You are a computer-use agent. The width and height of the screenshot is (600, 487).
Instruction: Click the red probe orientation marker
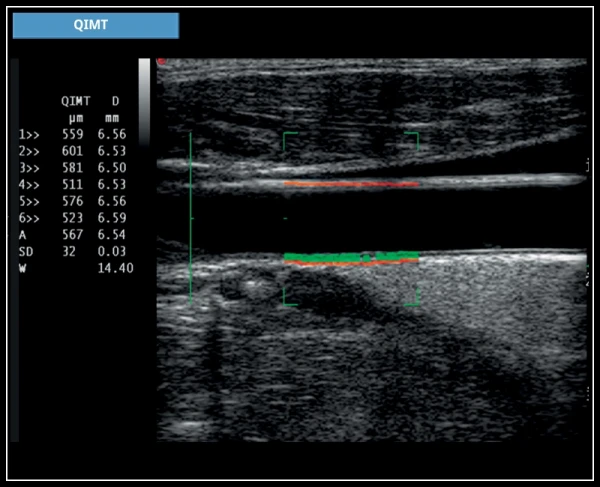tap(160, 62)
